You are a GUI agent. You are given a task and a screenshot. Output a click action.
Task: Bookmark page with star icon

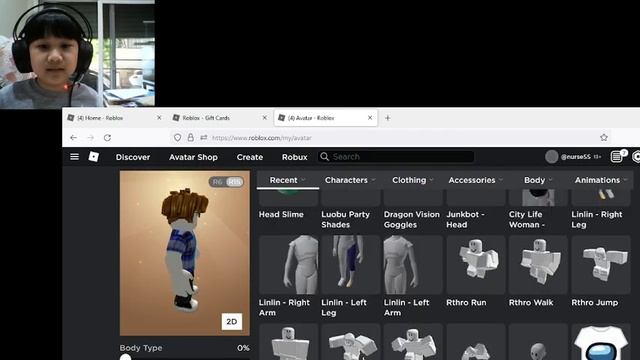(x=604, y=138)
